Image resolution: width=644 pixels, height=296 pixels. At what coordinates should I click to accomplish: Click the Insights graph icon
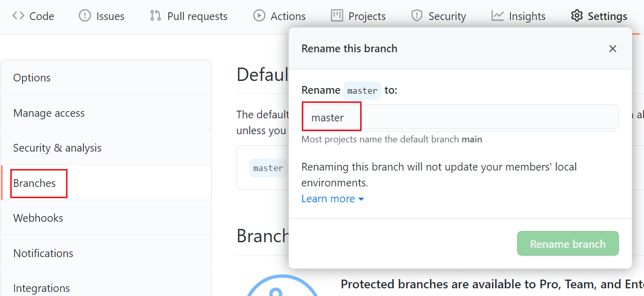click(x=497, y=16)
